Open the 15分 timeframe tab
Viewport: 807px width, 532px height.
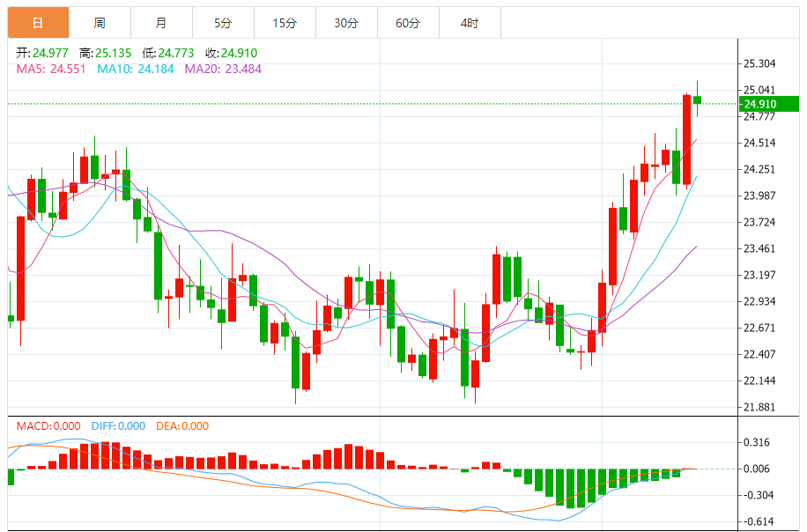click(285, 23)
